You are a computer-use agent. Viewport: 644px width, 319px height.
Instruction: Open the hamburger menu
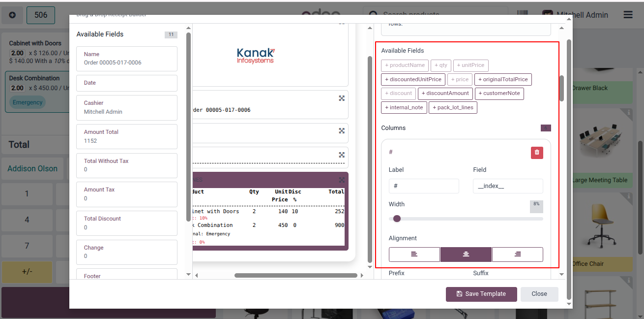[628, 15]
